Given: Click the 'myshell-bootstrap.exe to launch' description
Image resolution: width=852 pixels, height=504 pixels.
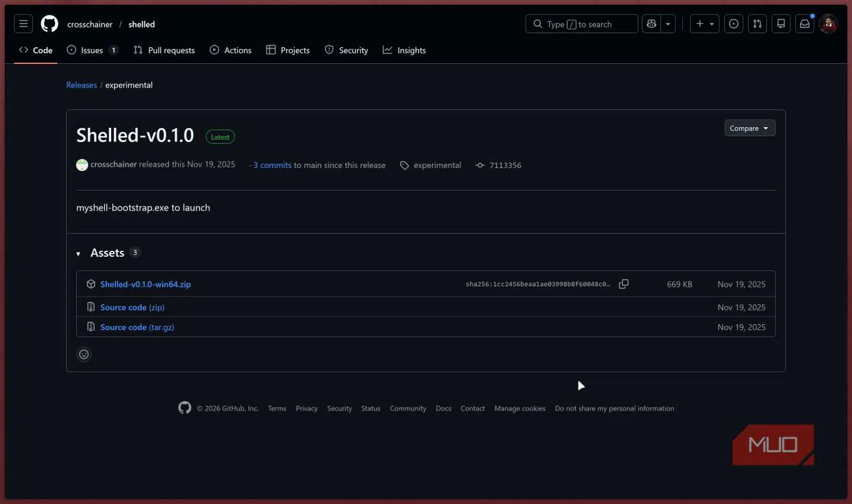Looking at the screenshot, I should coord(143,208).
